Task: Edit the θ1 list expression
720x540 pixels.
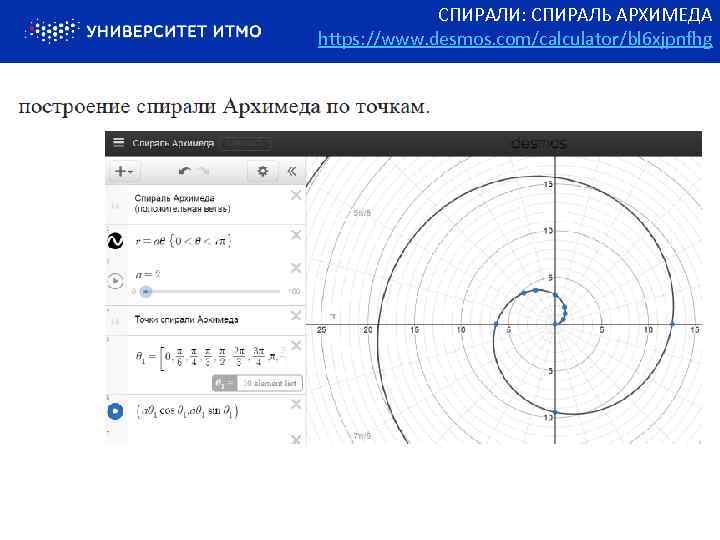Action: (x=210, y=357)
